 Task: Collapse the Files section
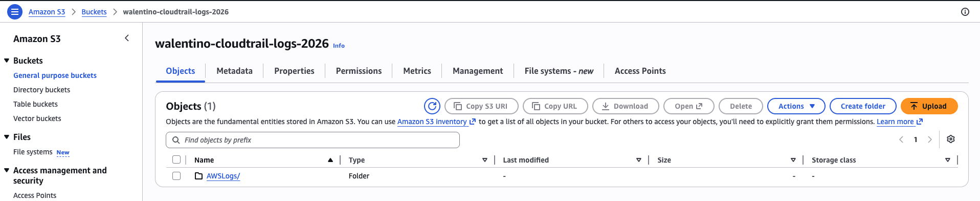coord(7,137)
